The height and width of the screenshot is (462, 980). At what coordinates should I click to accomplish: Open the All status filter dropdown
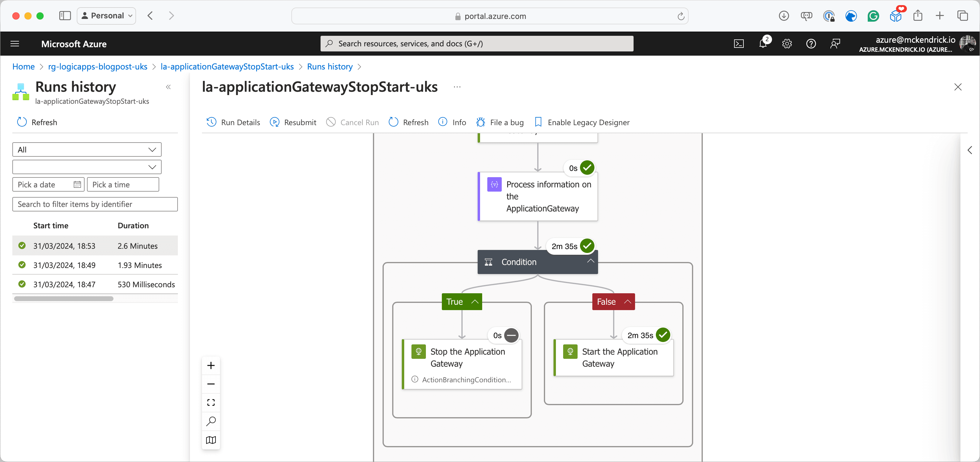[87, 149]
